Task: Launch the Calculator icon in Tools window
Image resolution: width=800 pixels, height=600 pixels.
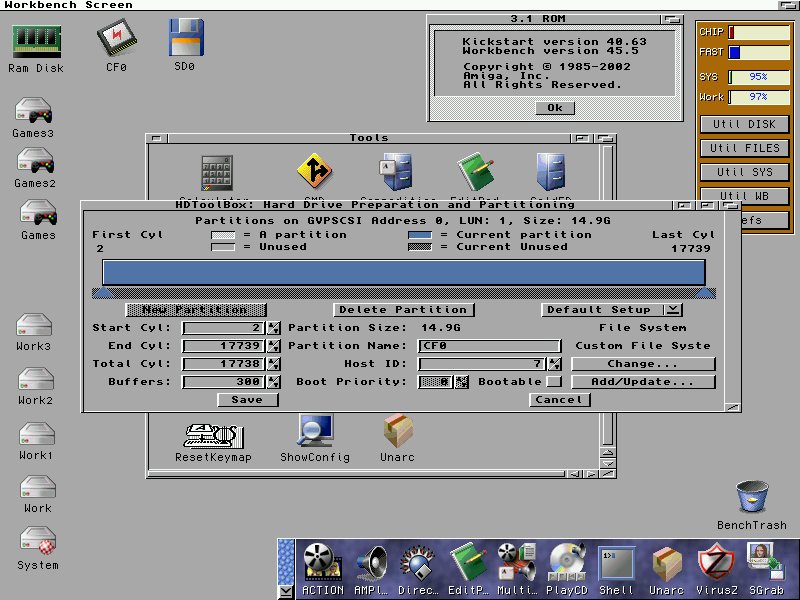Action: 216,173
